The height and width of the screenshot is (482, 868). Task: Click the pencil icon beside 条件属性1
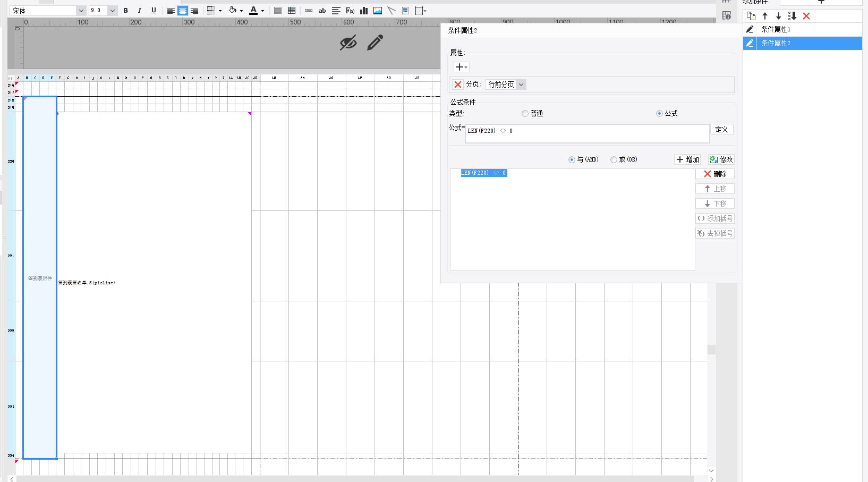[x=750, y=29]
